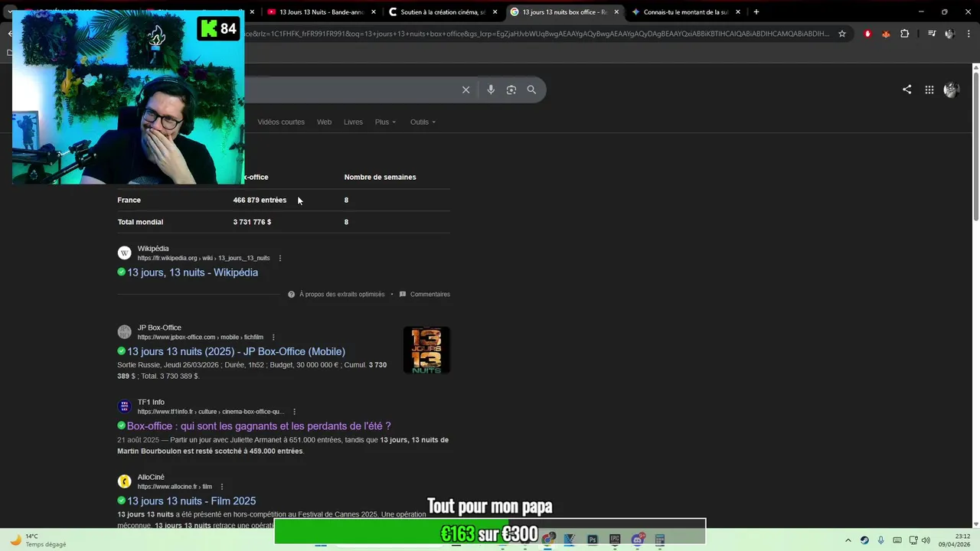The width and height of the screenshot is (980, 551).
Task: Open more options for TF1 Info result
Action: [x=294, y=412]
